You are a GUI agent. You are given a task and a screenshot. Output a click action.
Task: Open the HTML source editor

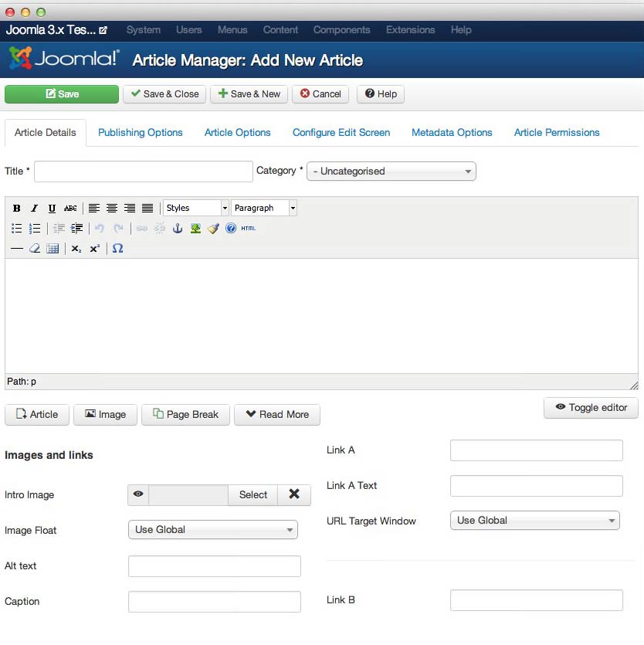(248, 229)
